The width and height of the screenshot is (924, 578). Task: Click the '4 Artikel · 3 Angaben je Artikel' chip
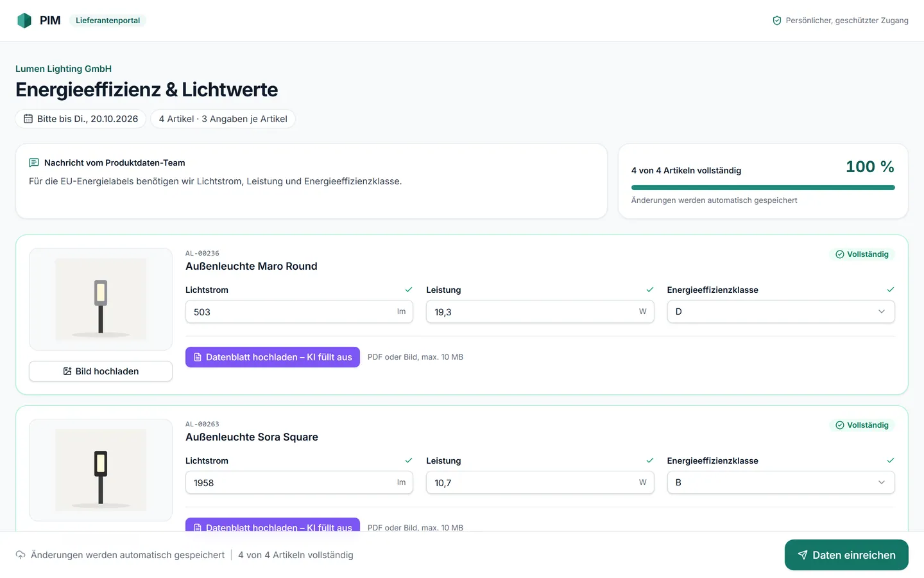pos(223,119)
